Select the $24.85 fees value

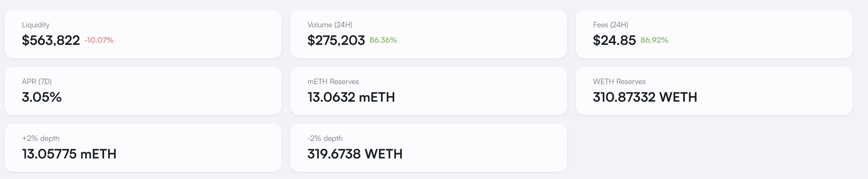point(614,41)
